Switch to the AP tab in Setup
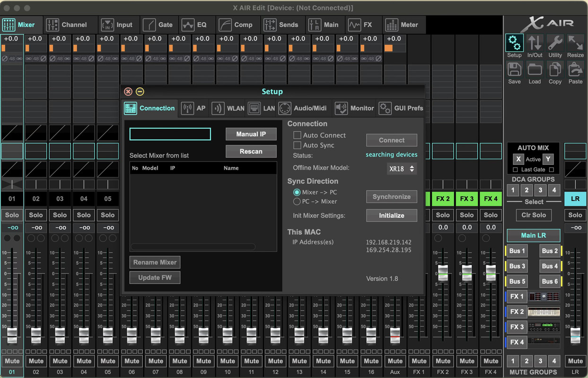The width and height of the screenshot is (588, 378). pyautogui.click(x=193, y=108)
